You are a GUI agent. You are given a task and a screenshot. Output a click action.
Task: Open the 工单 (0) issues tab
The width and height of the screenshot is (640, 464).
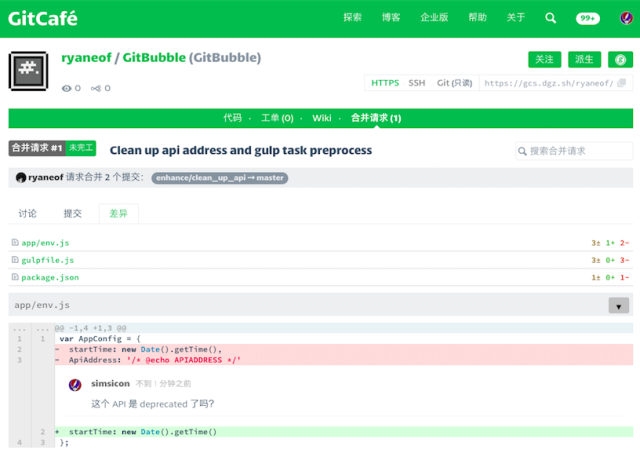pyautogui.click(x=277, y=118)
